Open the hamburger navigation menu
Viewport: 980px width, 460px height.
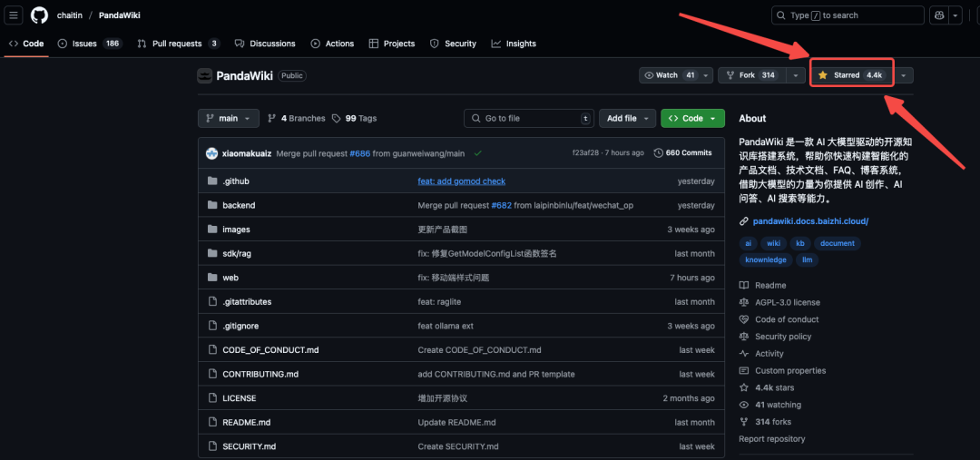click(x=15, y=15)
